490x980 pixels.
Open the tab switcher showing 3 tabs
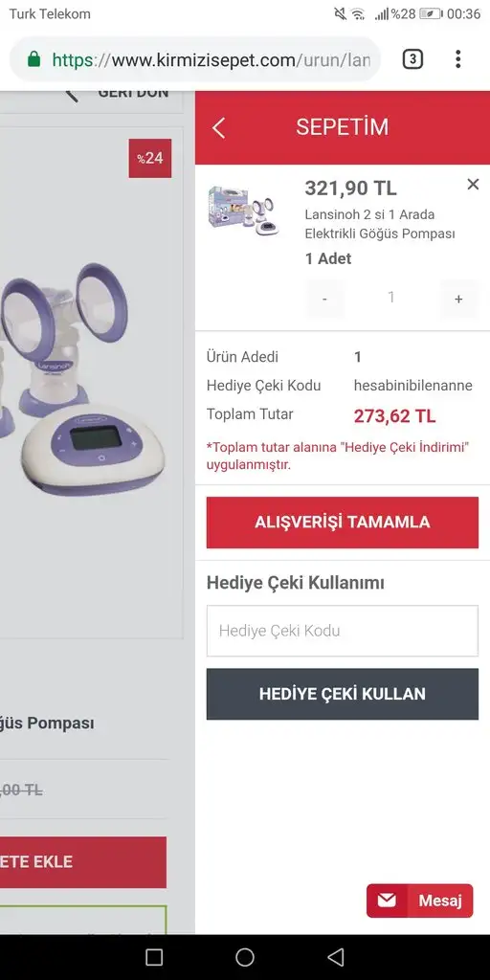click(412, 59)
